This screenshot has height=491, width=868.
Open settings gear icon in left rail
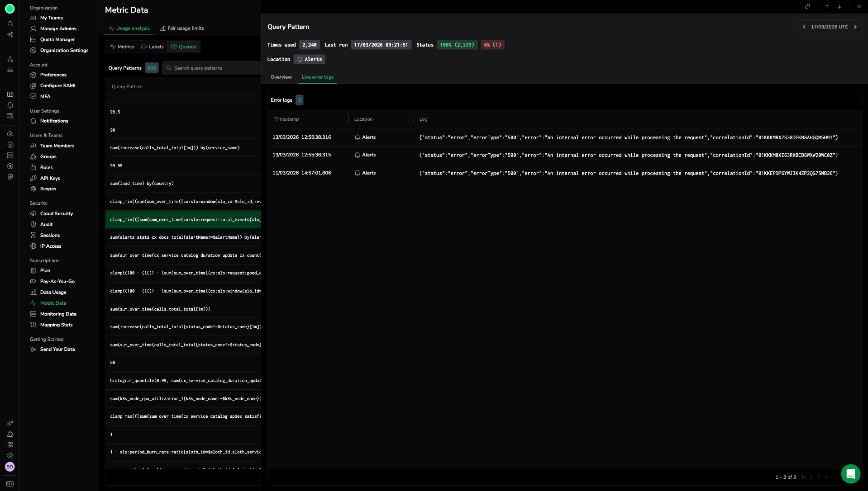[10, 456]
